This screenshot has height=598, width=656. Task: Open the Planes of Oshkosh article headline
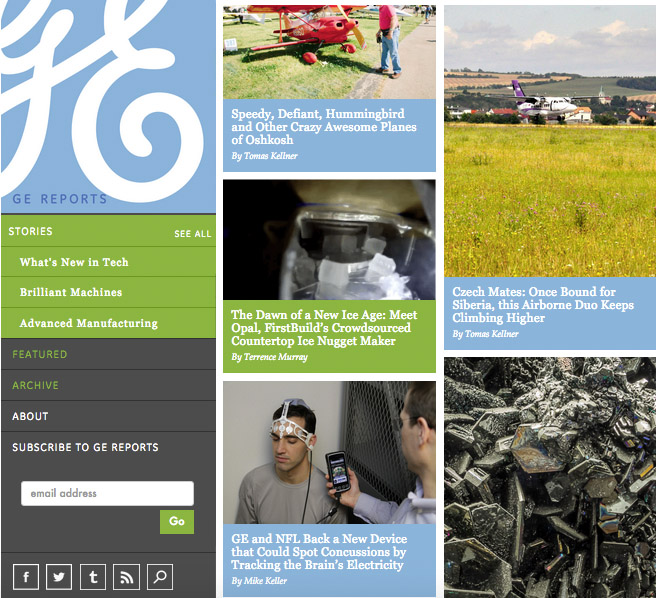click(324, 127)
